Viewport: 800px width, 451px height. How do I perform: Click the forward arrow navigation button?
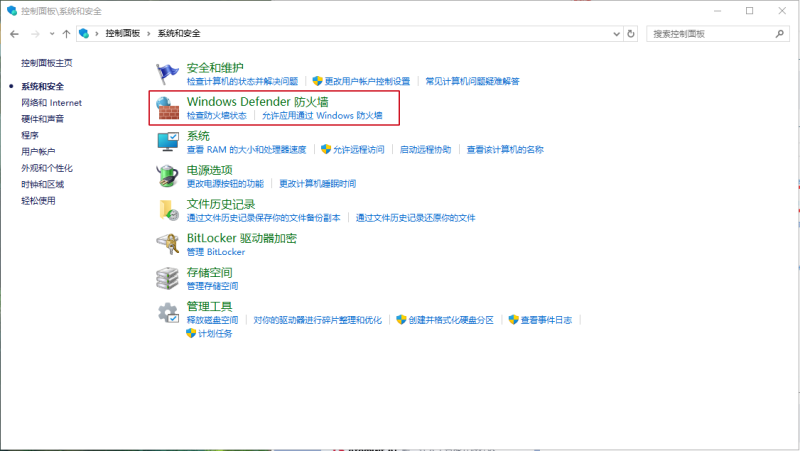tap(35, 34)
